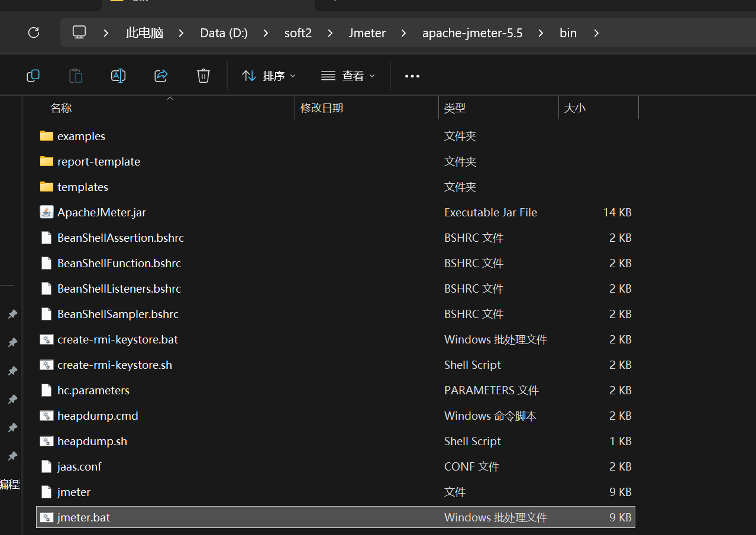Navigate to 此电脑 in breadcrumb
Image resolution: width=756 pixels, height=535 pixels.
[x=144, y=33]
